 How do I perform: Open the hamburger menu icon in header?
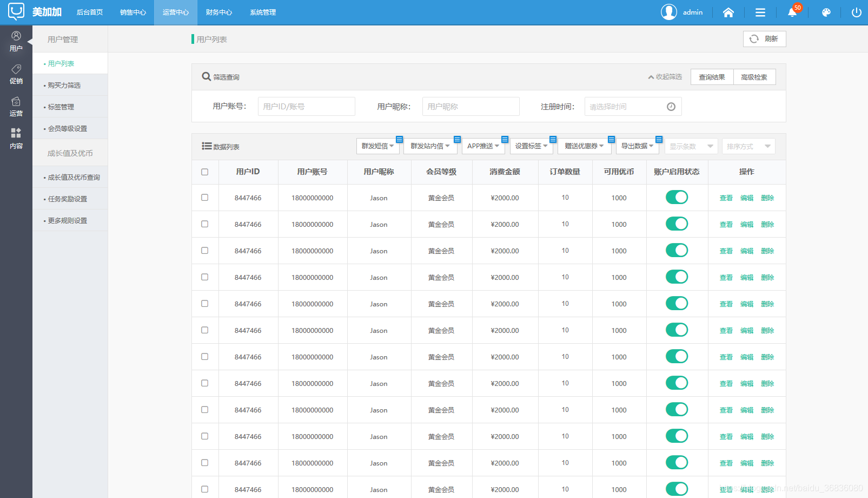pos(760,12)
